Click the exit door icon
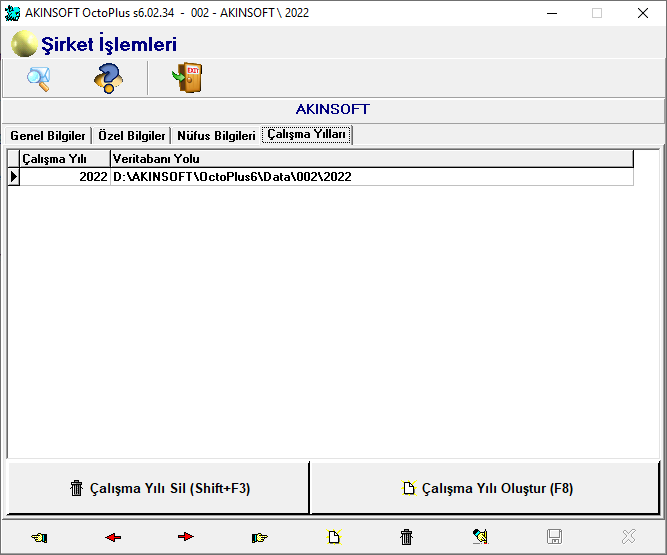This screenshot has width=667, height=555. tap(188, 77)
